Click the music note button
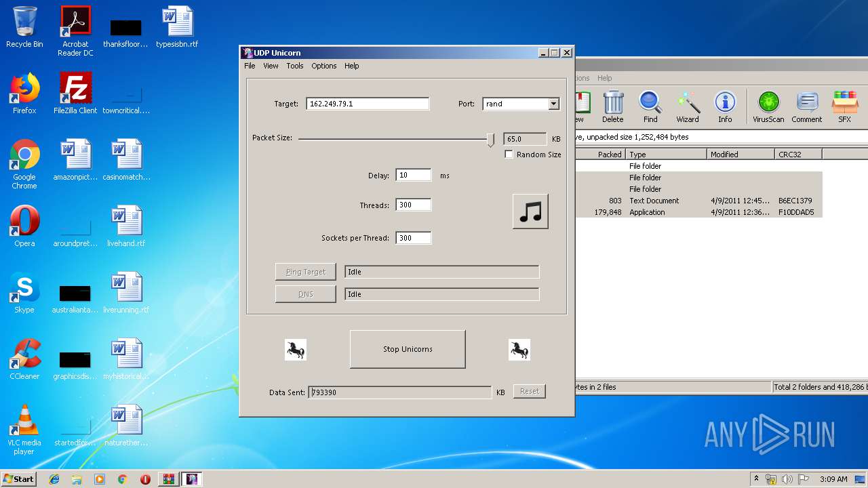 [530, 211]
